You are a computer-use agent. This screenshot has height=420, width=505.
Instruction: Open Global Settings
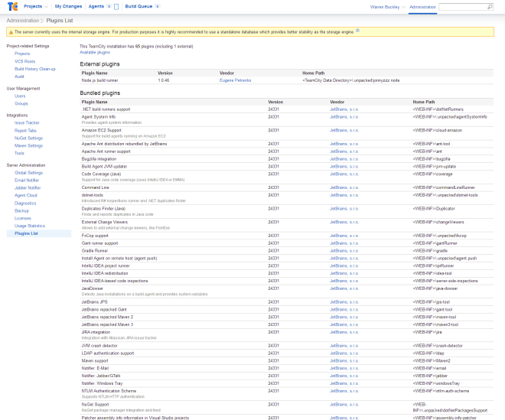tap(28, 173)
